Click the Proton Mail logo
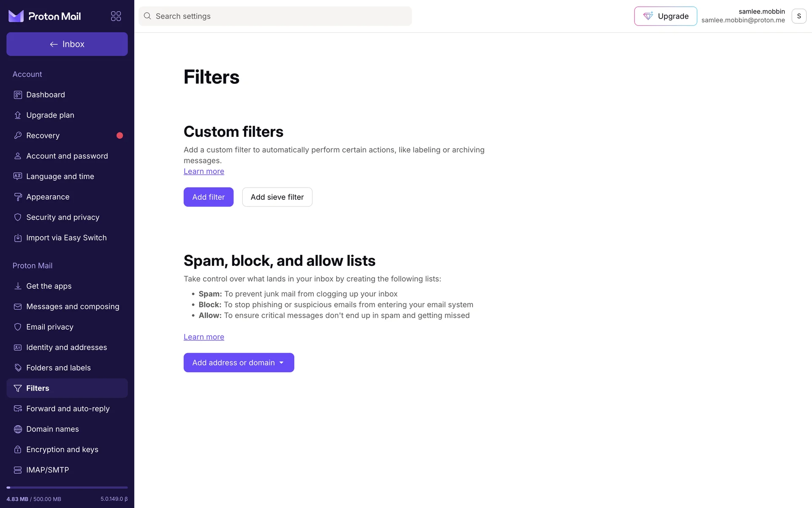This screenshot has width=812, height=508. tap(45, 16)
